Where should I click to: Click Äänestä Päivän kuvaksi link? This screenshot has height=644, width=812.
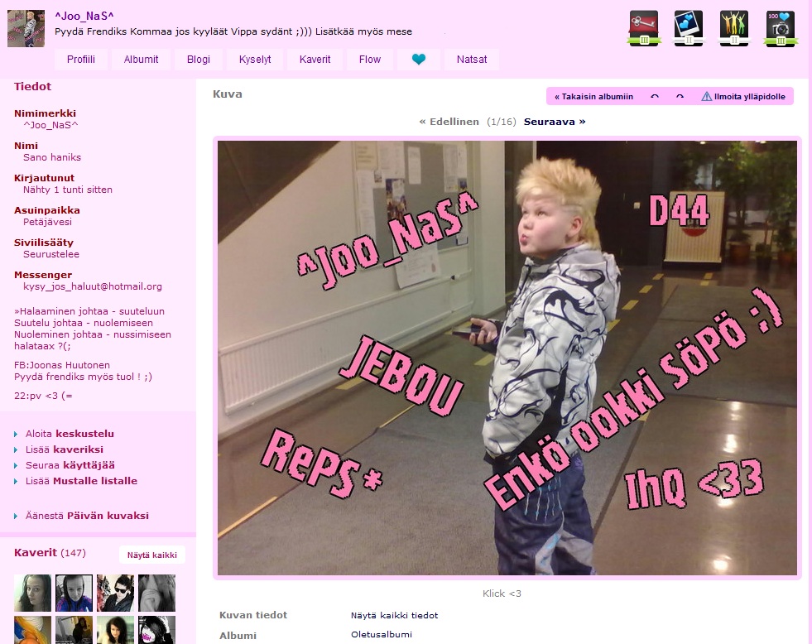click(x=87, y=516)
